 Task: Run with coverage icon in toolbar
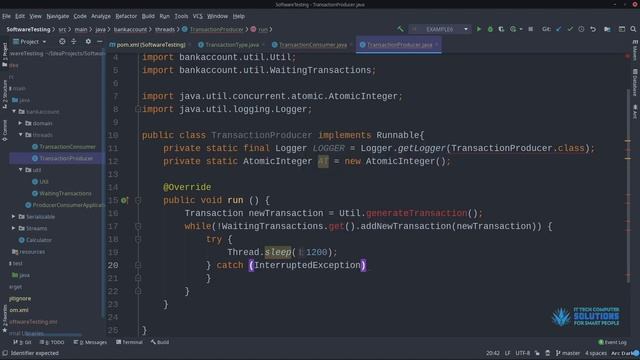501,29
